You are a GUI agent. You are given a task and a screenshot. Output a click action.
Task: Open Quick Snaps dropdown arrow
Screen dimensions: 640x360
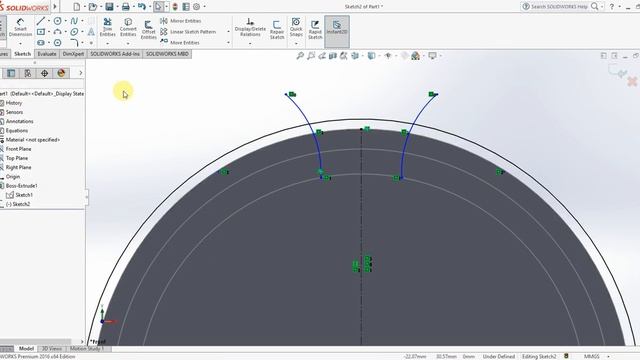pyautogui.click(x=296, y=43)
